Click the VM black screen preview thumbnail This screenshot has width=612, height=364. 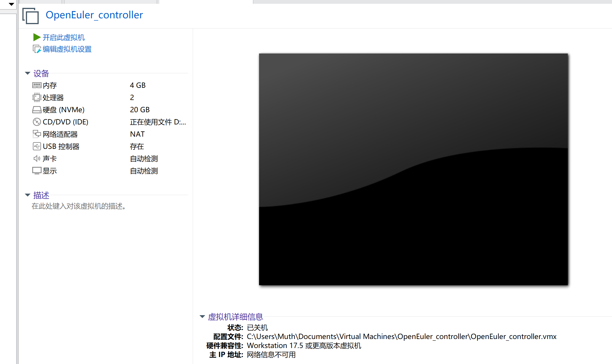pos(413,169)
